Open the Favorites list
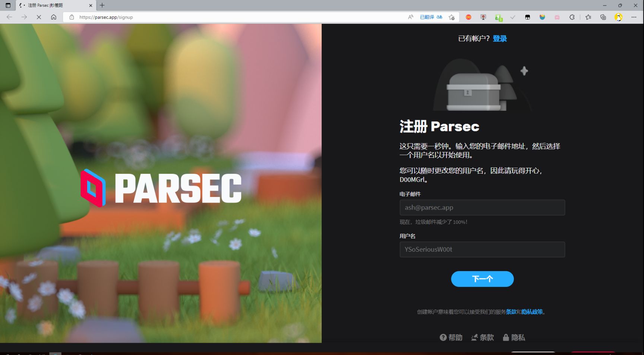This screenshot has width=644, height=355. click(588, 17)
